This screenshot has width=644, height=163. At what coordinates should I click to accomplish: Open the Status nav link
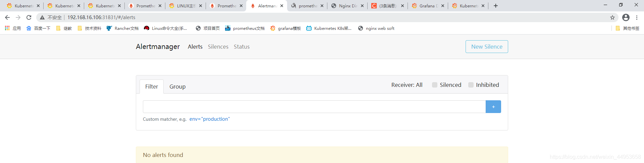(x=241, y=47)
